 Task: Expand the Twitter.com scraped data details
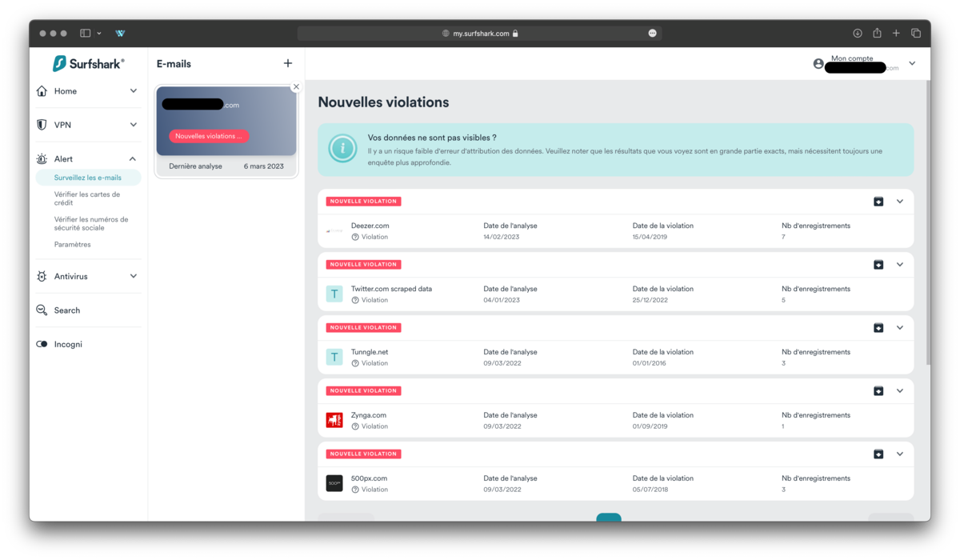click(x=900, y=265)
